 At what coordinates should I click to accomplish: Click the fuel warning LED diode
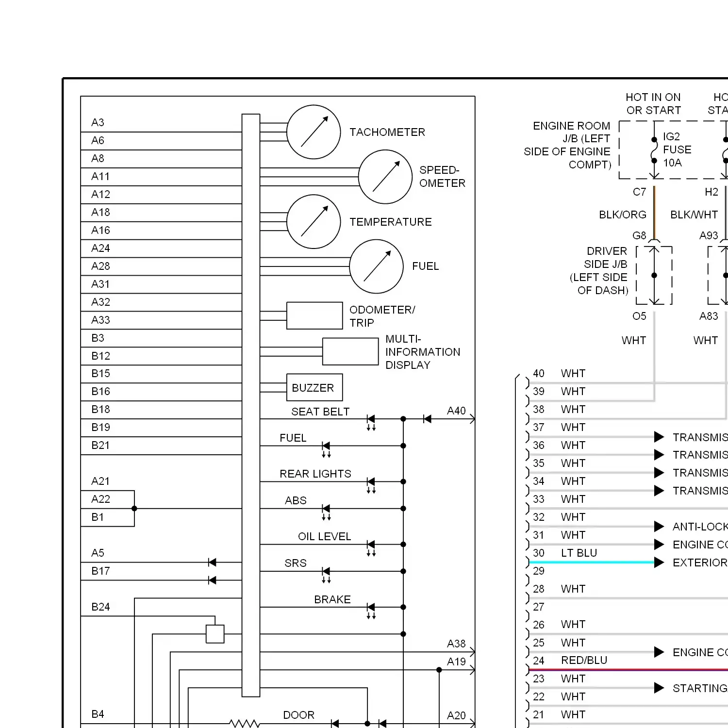click(326, 448)
